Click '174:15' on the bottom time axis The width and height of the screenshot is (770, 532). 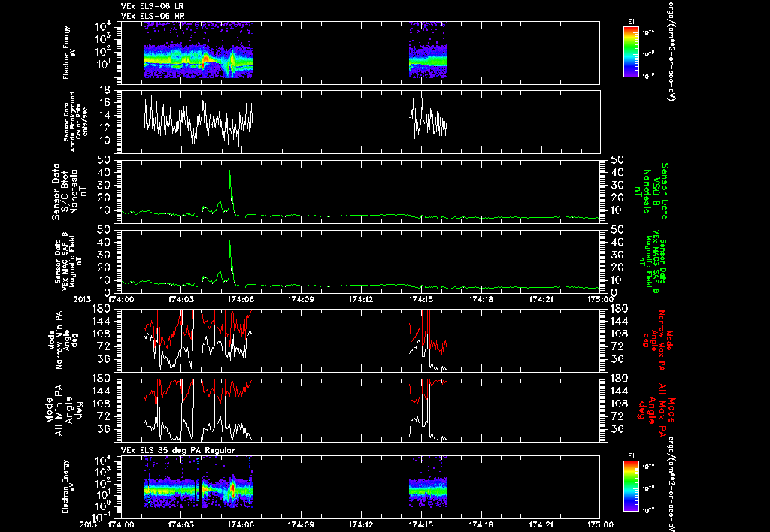(421, 524)
